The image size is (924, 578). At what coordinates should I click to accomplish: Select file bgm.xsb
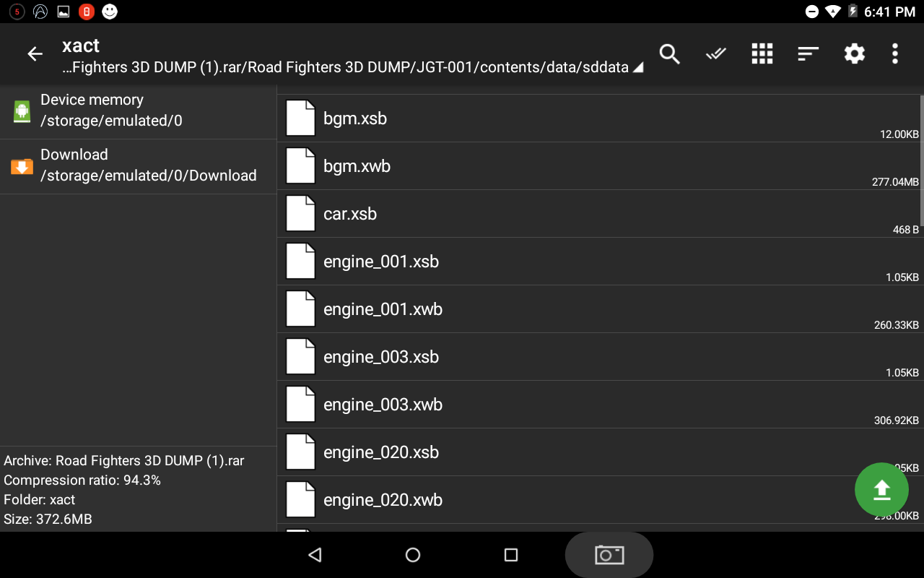[599, 118]
